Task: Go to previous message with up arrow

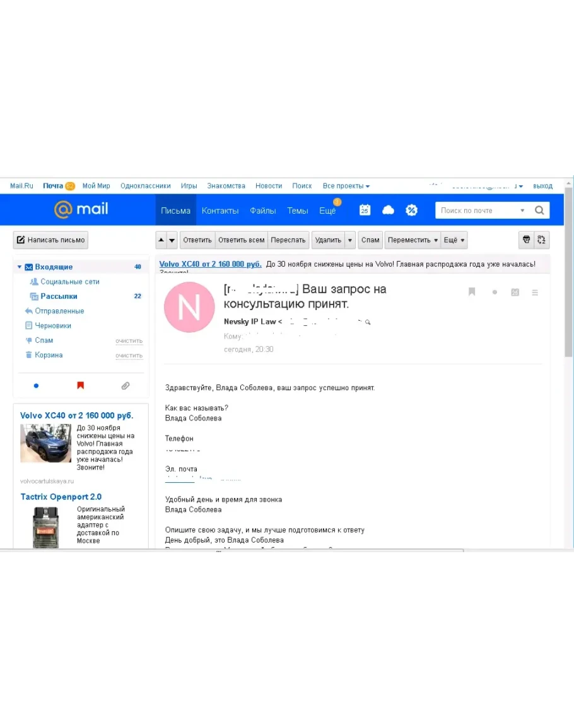Action: coord(161,240)
